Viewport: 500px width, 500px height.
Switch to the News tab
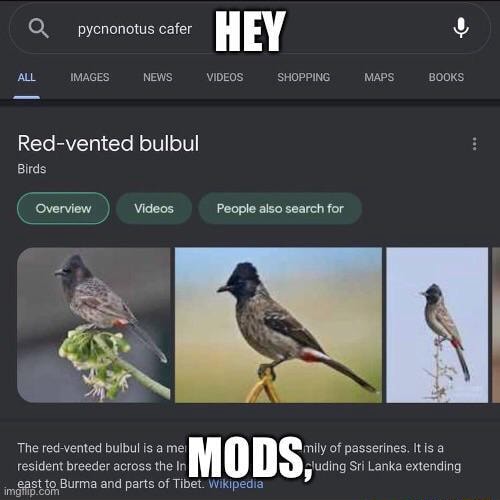pyautogui.click(x=158, y=77)
